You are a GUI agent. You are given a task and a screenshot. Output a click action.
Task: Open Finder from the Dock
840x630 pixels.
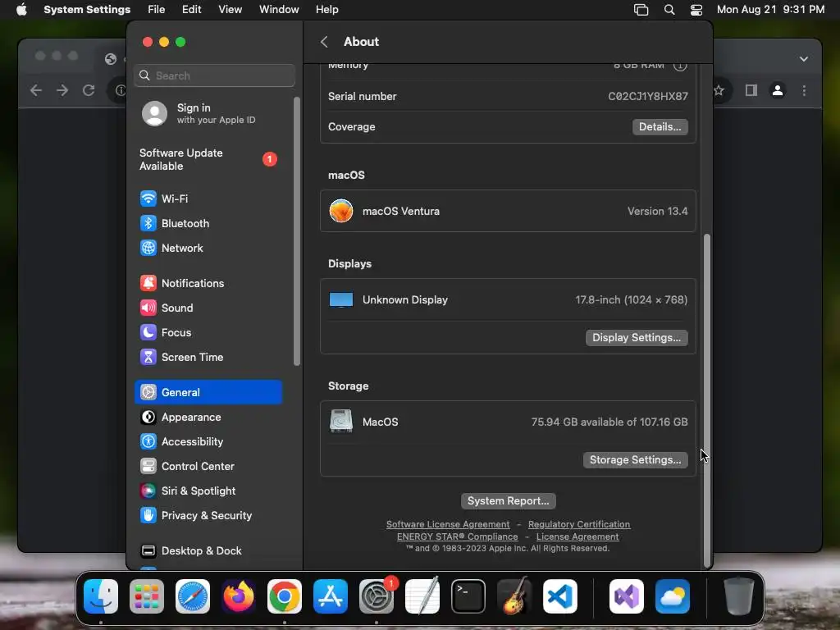pyautogui.click(x=101, y=596)
